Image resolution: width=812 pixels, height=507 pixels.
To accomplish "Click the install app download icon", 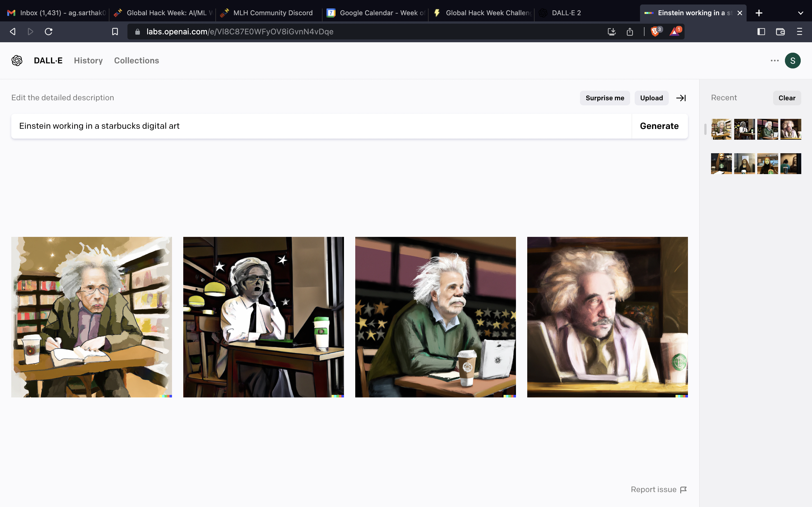I will click(x=611, y=32).
